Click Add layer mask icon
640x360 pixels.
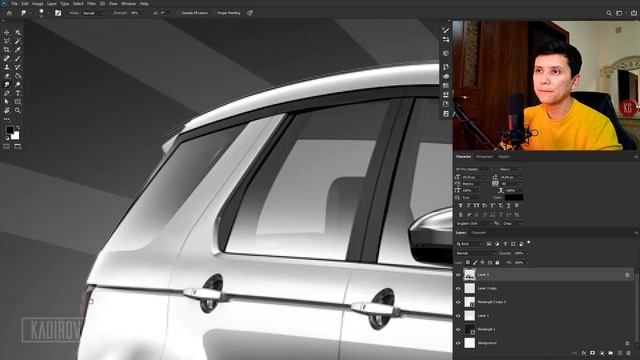(593, 353)
